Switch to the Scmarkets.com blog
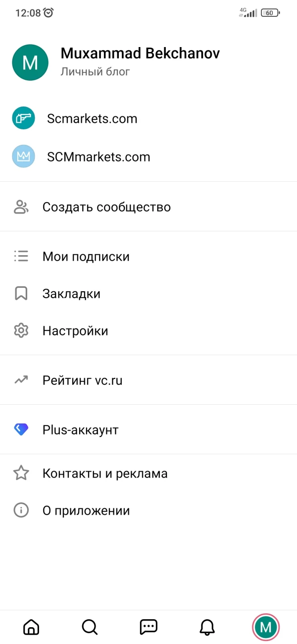 (x=92, y=119)
